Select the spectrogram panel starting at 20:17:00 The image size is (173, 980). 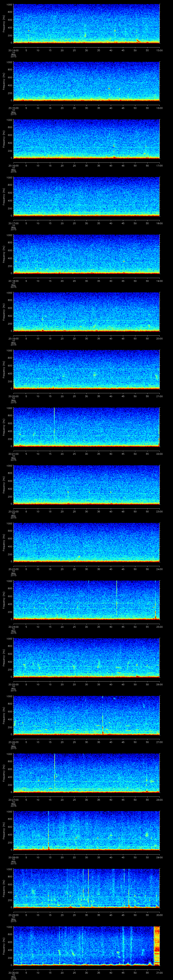87,196
